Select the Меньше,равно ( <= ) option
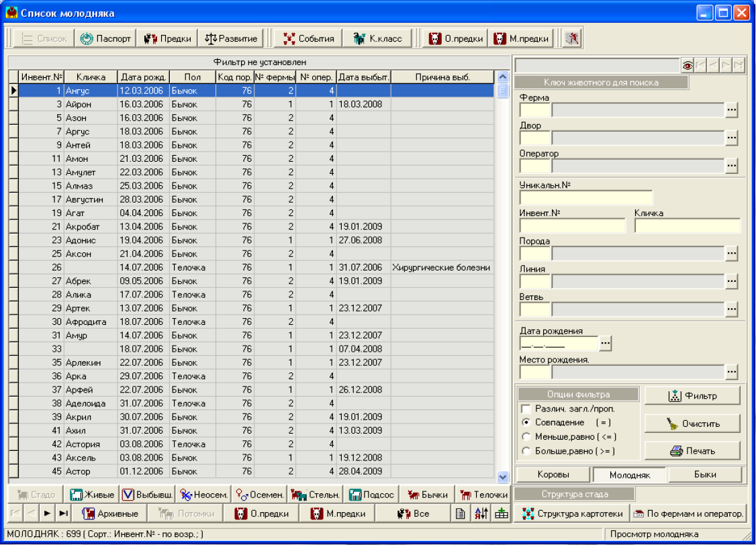Screen dimensions: 756x545 tap(526, 437)
